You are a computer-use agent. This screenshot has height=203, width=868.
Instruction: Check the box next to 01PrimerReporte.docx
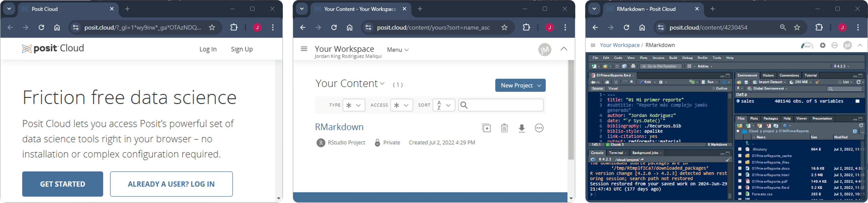(x=740, y=168)
